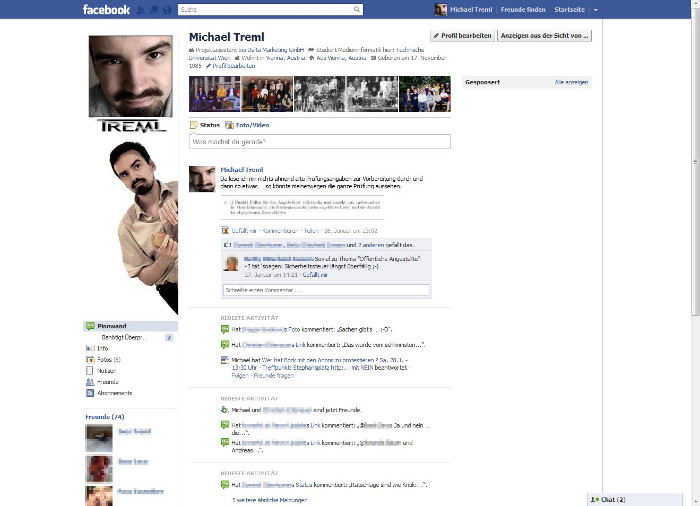The width and height of the screenshot is (700, 506).
Task: Click comment icon beside 'Sachen gibts' activity
Action: click(x=225, y=329)
